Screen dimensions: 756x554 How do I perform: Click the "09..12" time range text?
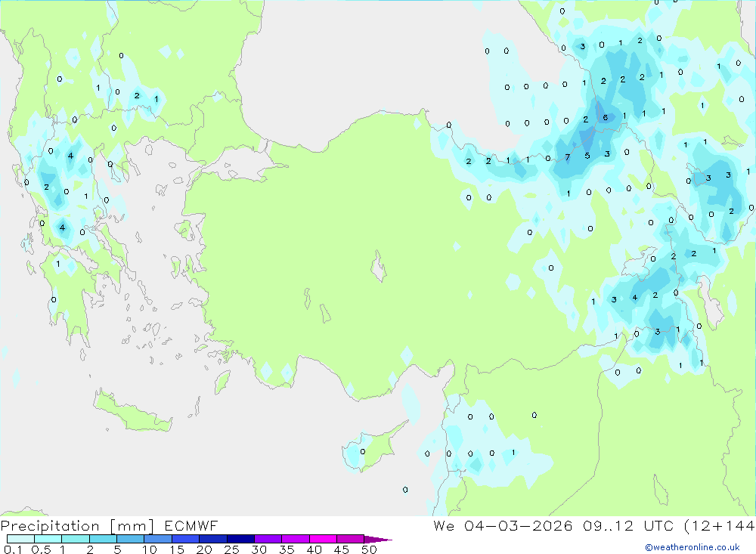(608, 525)
